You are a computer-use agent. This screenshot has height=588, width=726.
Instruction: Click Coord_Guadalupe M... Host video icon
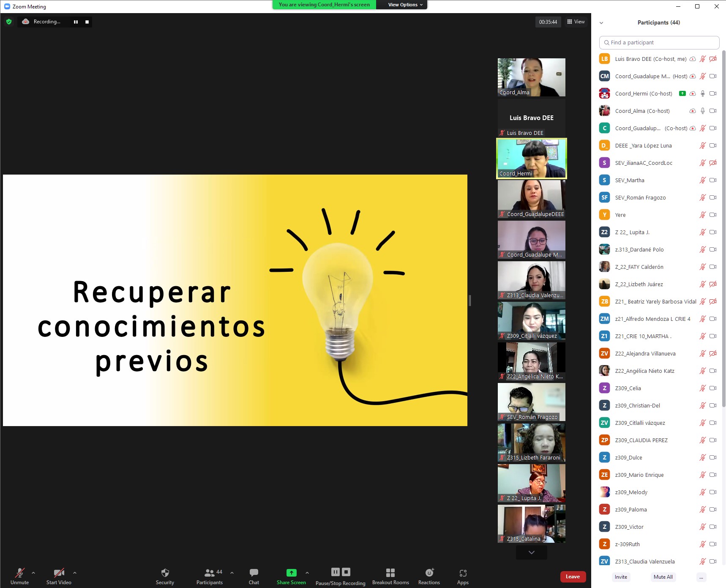pos(713,76)
